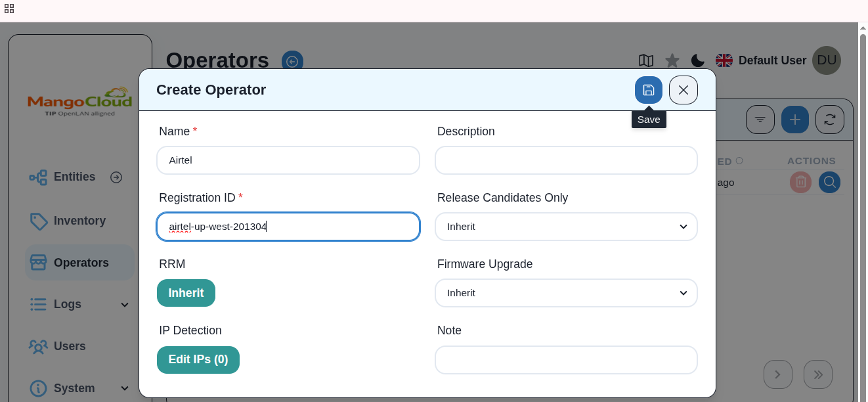Open the map view icon

(x=645, y=60)
